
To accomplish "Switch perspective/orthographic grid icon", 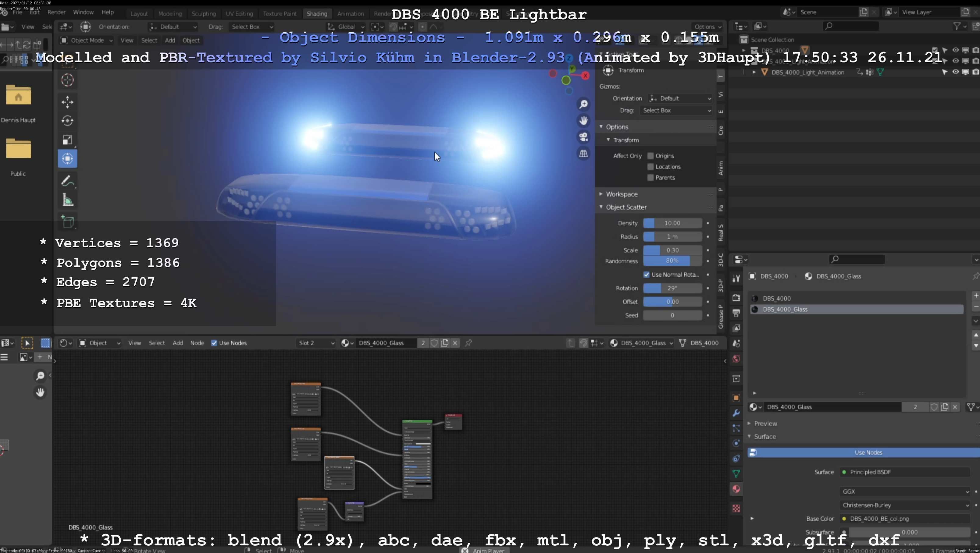I will coord(584,154).
